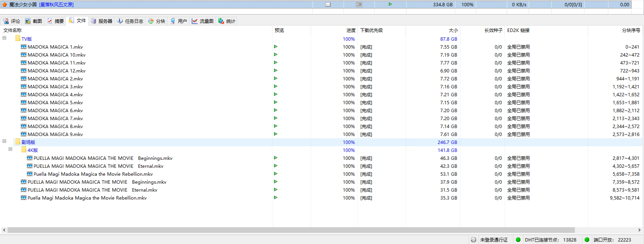Preview MADOKA MAGICA 11.mkv with play icon
Viewport: 644px width, 244px height.
coord(276,63)
